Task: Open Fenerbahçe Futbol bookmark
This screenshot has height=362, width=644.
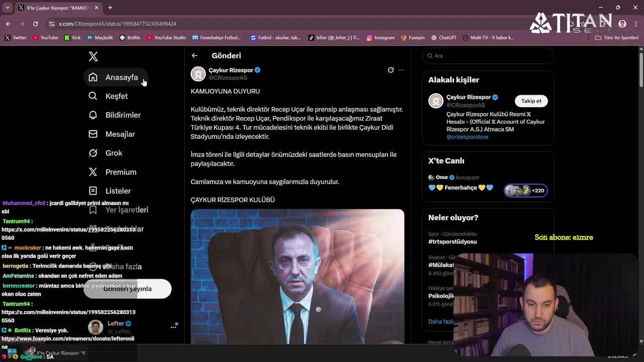Action: [x=216, y=38]
